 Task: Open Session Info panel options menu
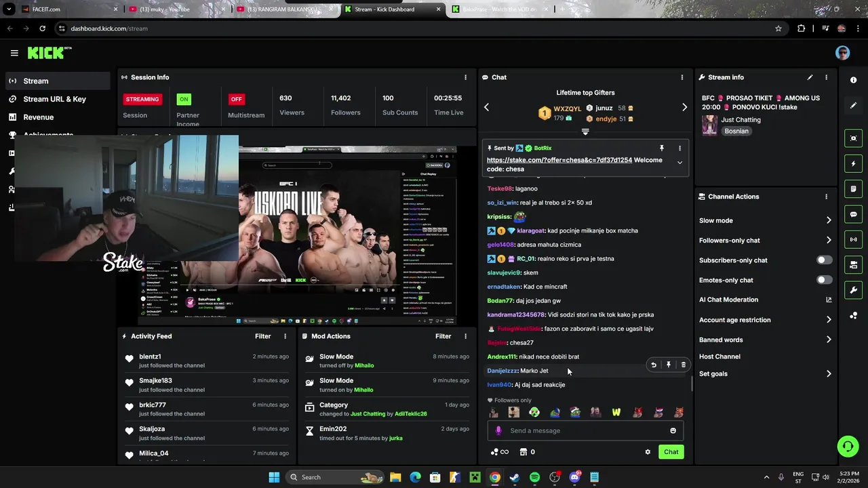click(x=465, y=77)
